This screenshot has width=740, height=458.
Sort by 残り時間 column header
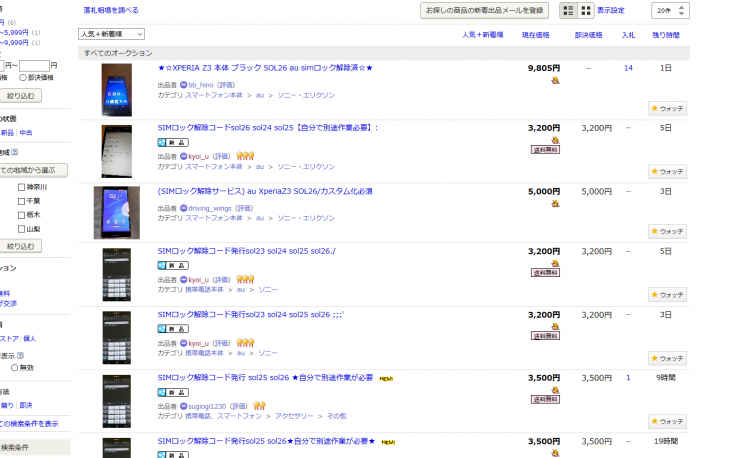coord(666,35)
